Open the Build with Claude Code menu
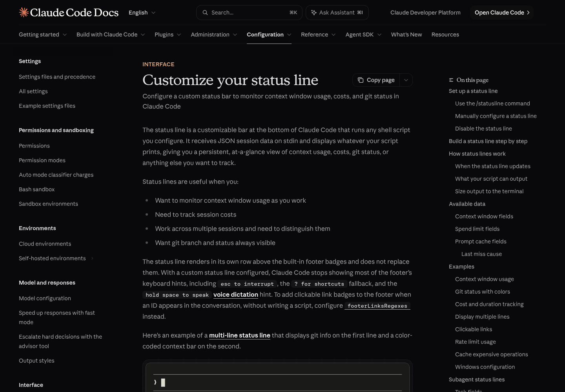This screenshot has height=392, width=565. pos(111,34)
